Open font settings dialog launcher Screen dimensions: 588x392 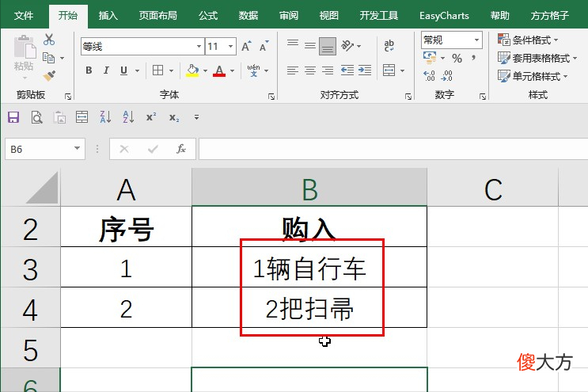coord(271,97)
